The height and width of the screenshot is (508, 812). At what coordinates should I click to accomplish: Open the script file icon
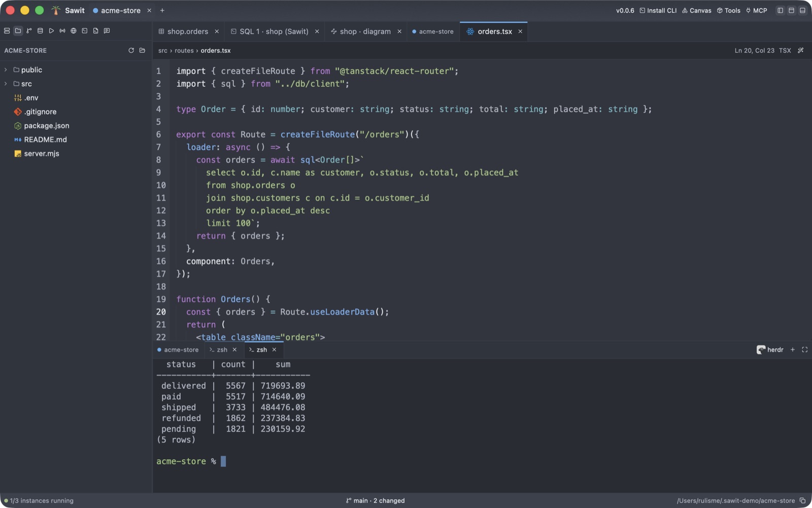coord(95,31)
